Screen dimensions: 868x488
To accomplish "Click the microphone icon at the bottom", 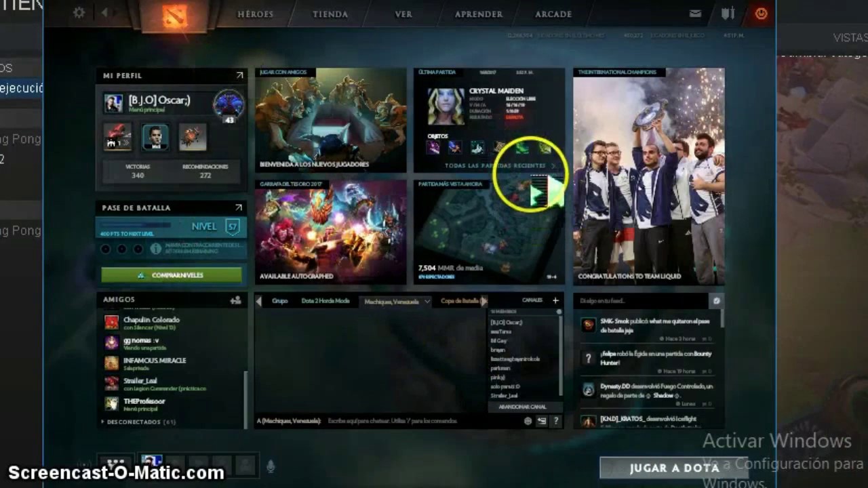I will coord(271,466).
